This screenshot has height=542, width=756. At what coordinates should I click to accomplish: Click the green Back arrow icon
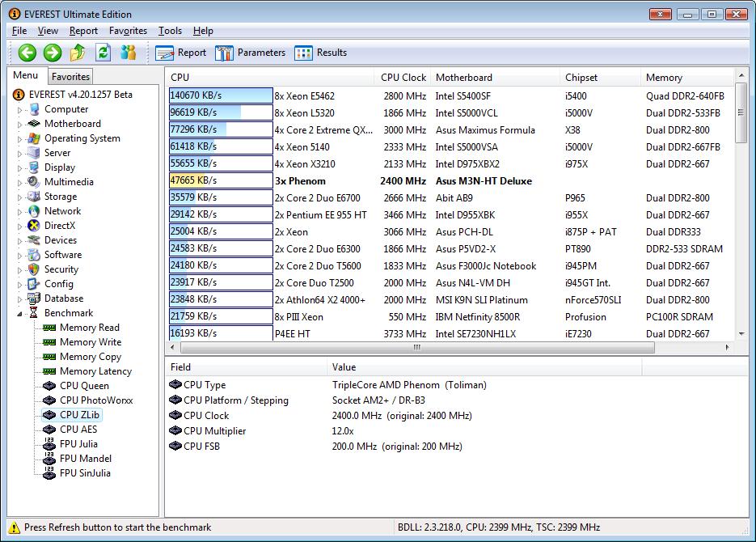[x=27, y=53]
